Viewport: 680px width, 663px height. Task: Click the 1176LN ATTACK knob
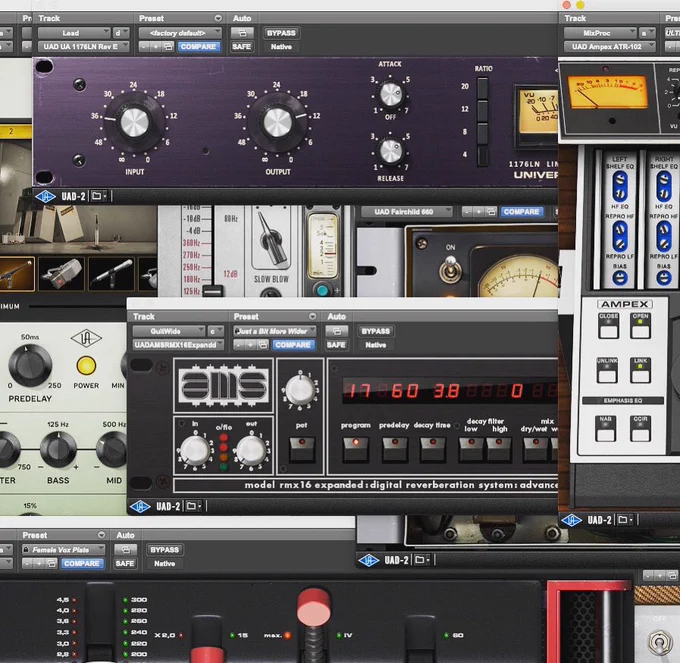[x=391, y=95]
